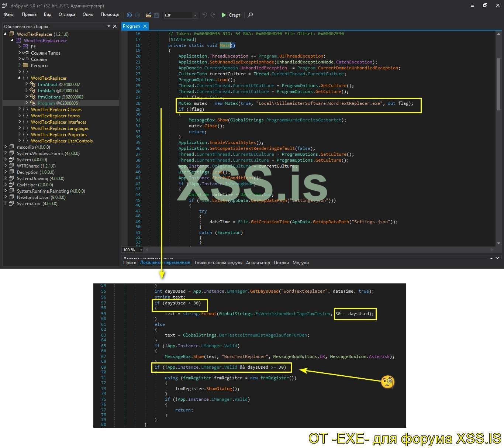Open the Отладка menu
The height and width of the screenshot is (448, 504).
click(67, 14)
